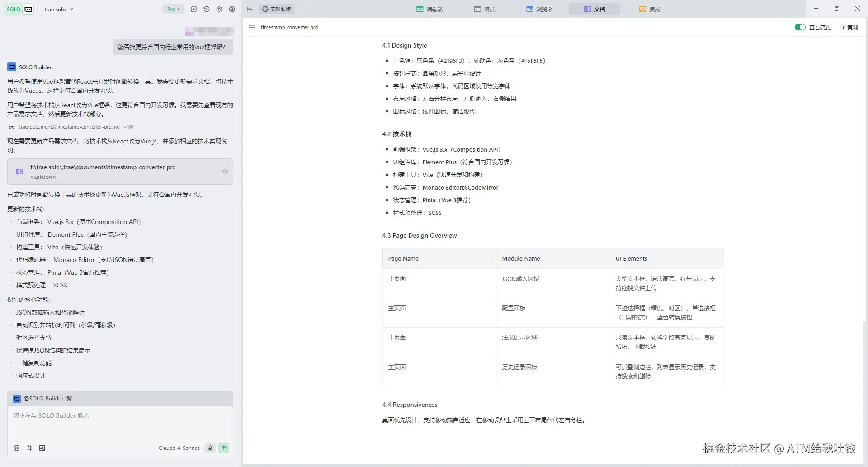This screenshot has height=467, width=868.
Task: Open the Claude-4-Sonnet model selector
Action: pos(179,448)
